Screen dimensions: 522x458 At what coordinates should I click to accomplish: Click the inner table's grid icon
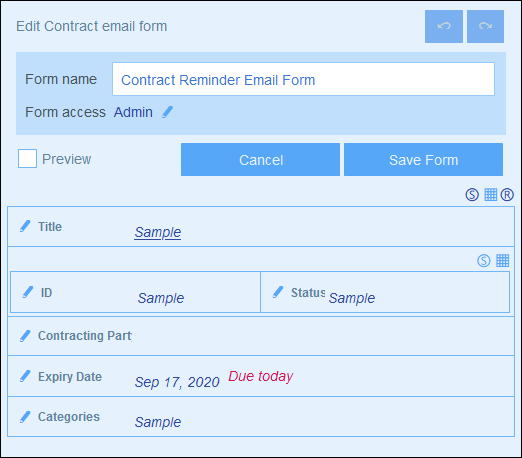coord(503,261)
